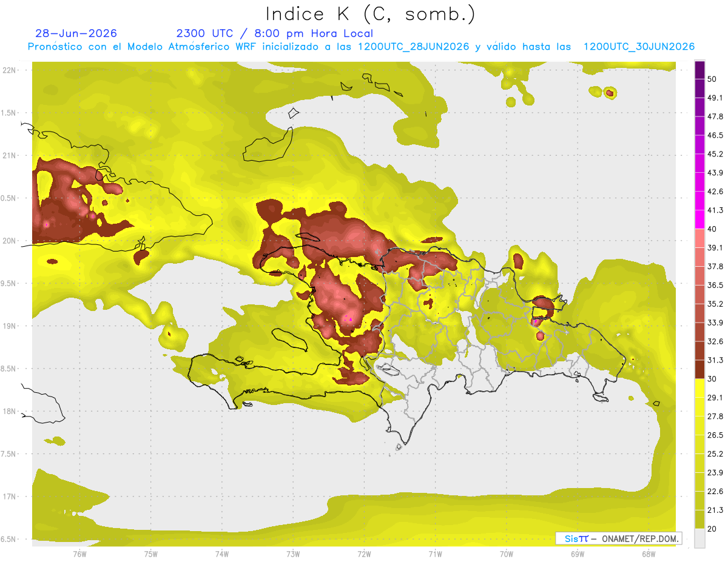Click the colorbar value '40'
The height and width of the screenshot is (562, 728).
click(x=713, y=229)
